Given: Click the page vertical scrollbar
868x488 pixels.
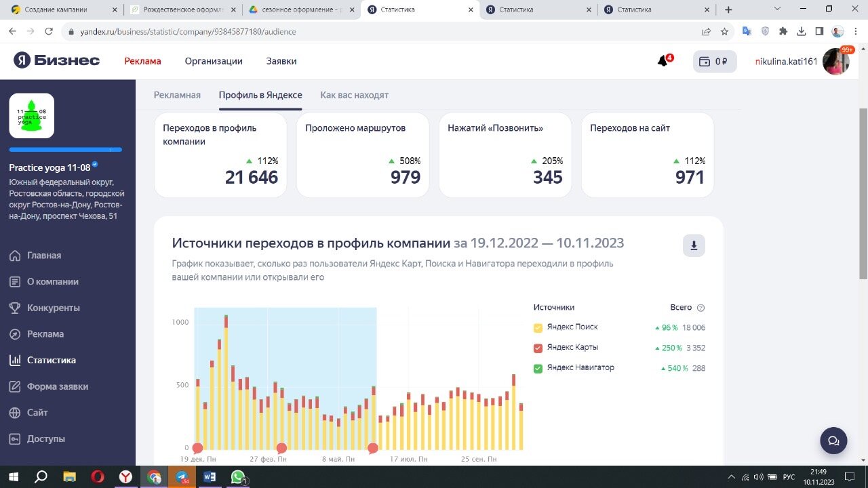Looking at the screenshot, I should [863, 193].
